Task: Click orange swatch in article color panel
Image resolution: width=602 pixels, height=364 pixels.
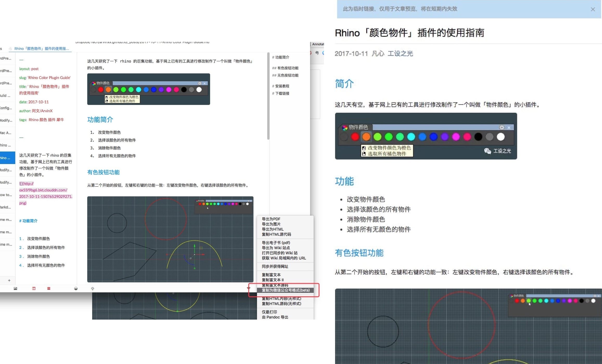Action: pyautogui.click(x=366, y=137)
